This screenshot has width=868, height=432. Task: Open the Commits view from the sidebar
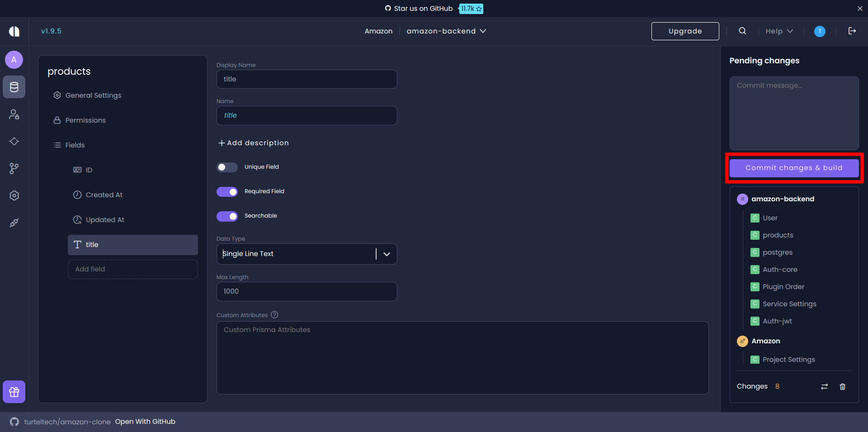coord(14,141)
